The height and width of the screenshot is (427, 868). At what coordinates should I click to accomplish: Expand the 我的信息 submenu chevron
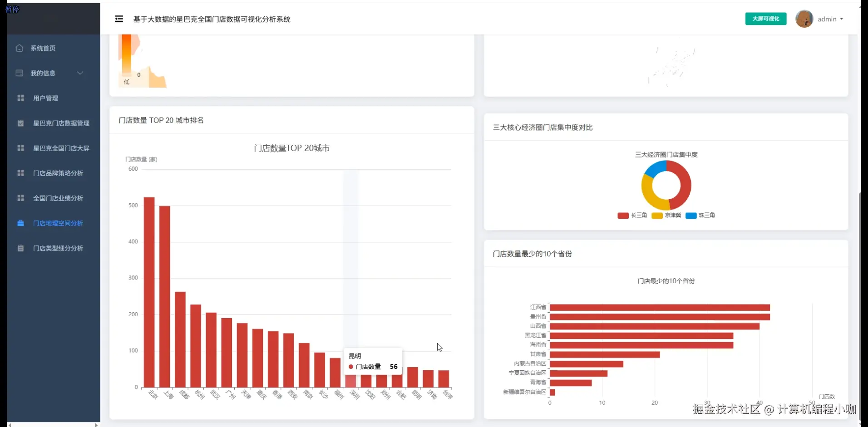coord(80,73)
